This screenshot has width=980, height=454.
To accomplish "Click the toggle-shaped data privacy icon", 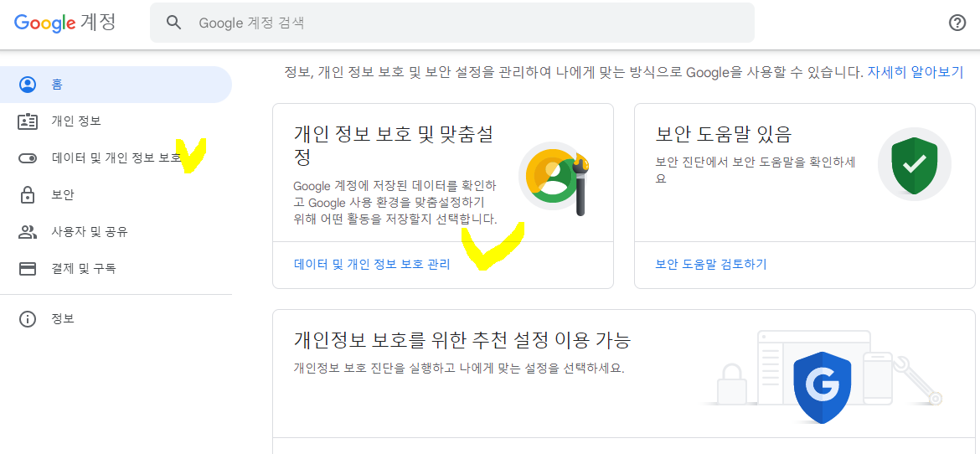I will click(28, 158).
